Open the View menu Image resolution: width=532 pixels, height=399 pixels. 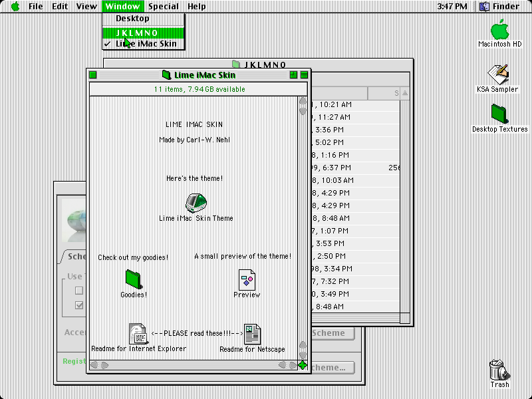(86, 7)
